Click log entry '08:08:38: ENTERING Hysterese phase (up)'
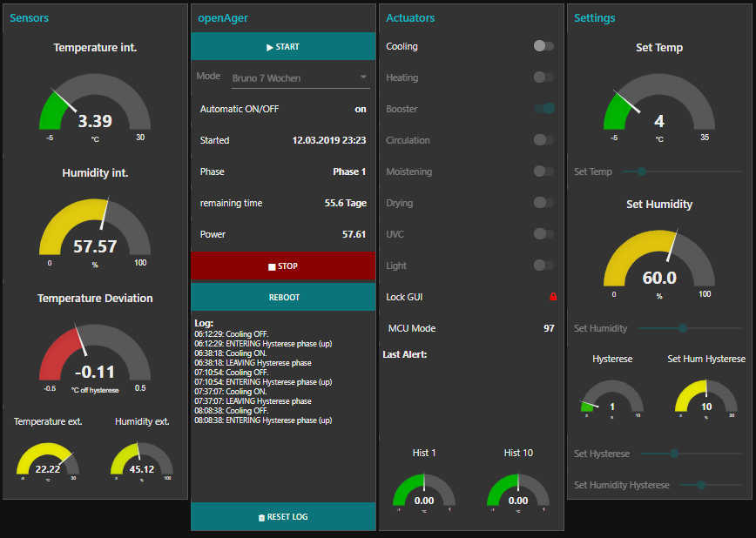 tap(263, 420)
